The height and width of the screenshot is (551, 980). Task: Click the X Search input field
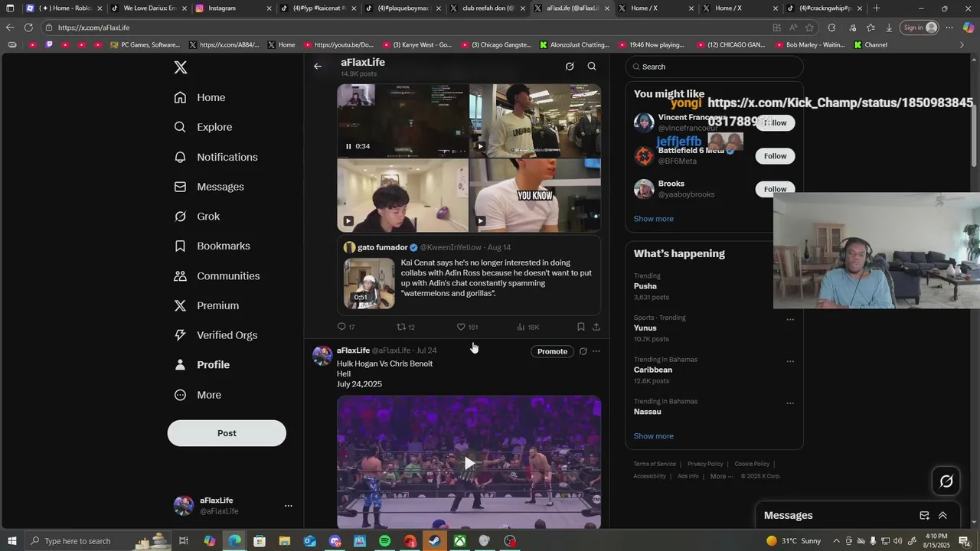[x=714, y=67]
